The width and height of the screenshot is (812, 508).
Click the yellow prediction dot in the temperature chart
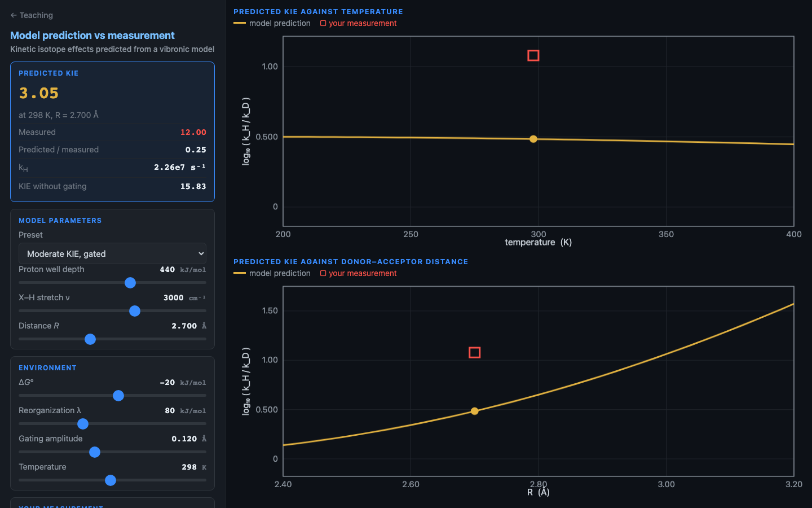(x=533, y=139)
